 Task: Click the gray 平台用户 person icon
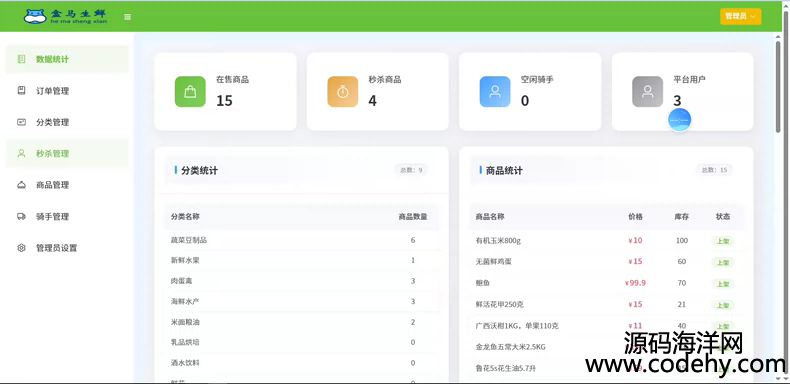647,92
